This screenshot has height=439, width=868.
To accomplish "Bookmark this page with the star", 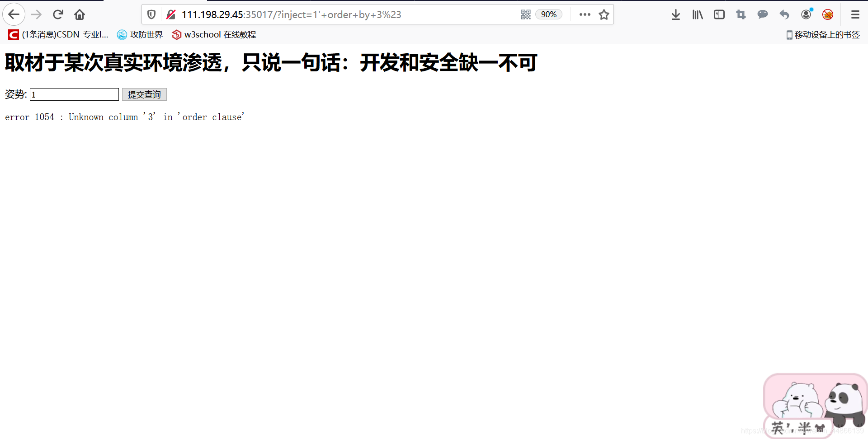I will point(604,14).
